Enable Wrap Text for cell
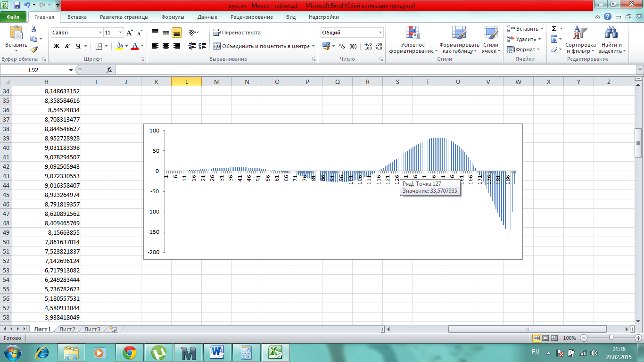This screenshot has width=644, height=362. 237,33
